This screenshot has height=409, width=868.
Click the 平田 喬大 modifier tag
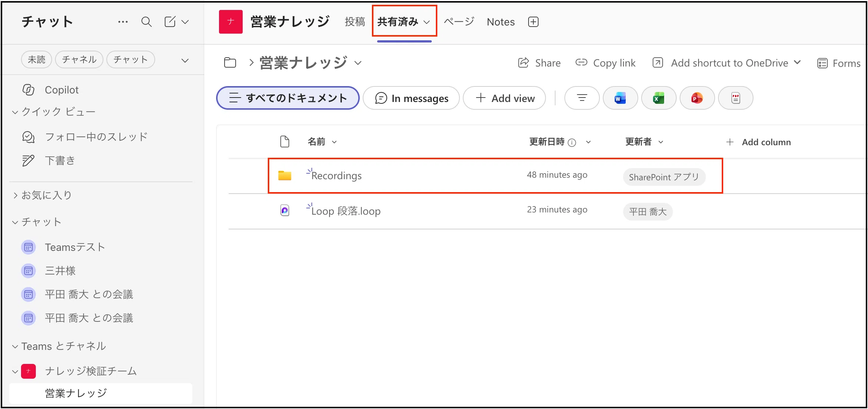(x=648, y=212)
